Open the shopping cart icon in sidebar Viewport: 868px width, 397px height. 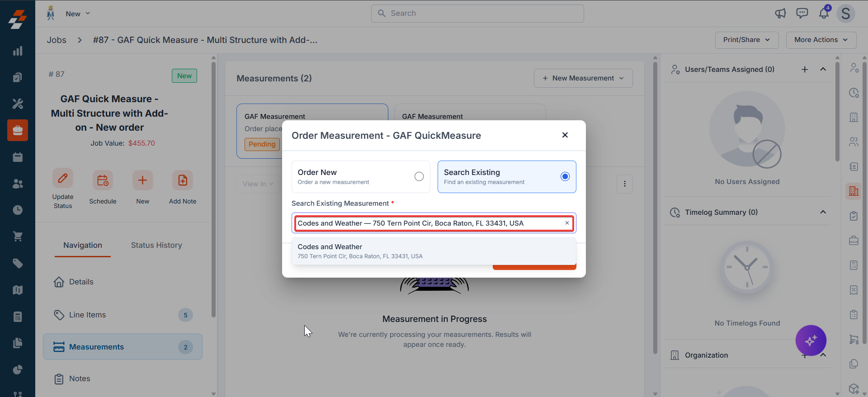tap(18, 236)
